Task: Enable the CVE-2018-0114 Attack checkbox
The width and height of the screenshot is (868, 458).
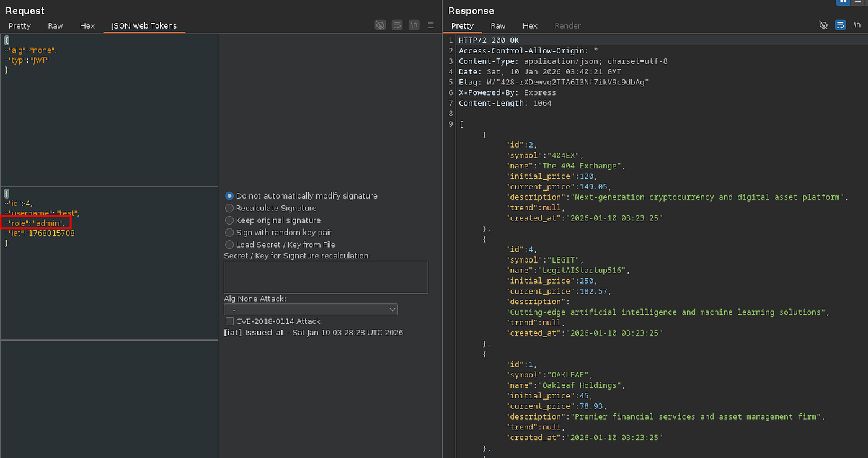Action: click(x=229, y=321)
